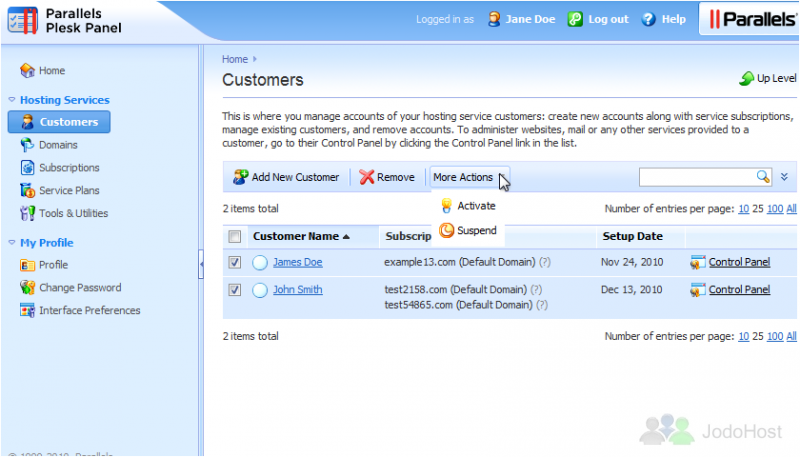
Task: Click the Add New Customer button
Action: [286, 177]
